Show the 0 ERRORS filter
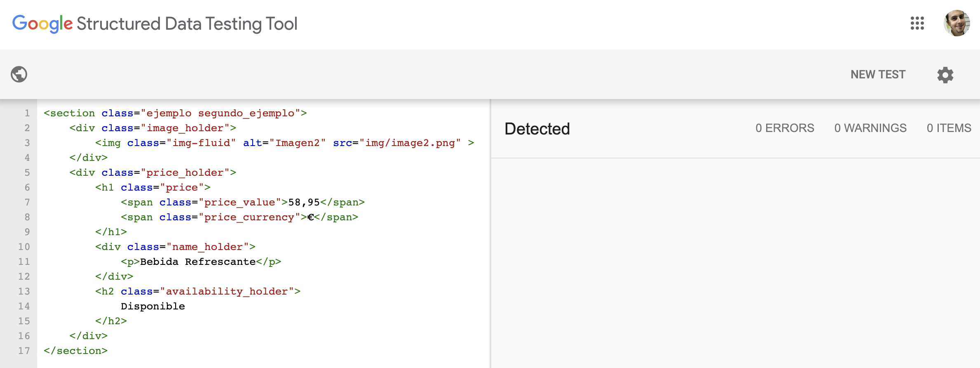This screenshot has height=368, width=980. (785, 128)
